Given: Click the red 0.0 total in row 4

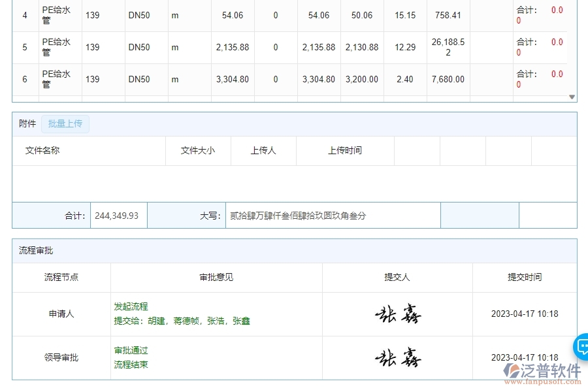Looking at the screenshot, I should (556, 9).
